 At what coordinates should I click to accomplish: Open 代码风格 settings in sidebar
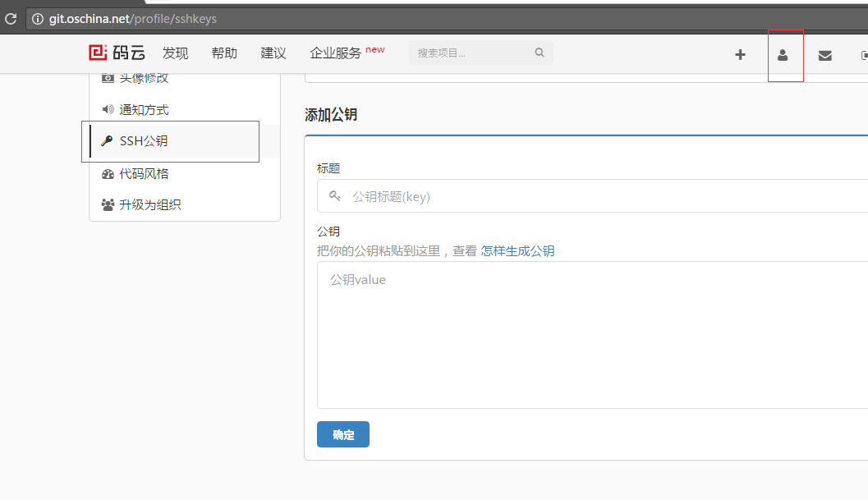(144, 174)
